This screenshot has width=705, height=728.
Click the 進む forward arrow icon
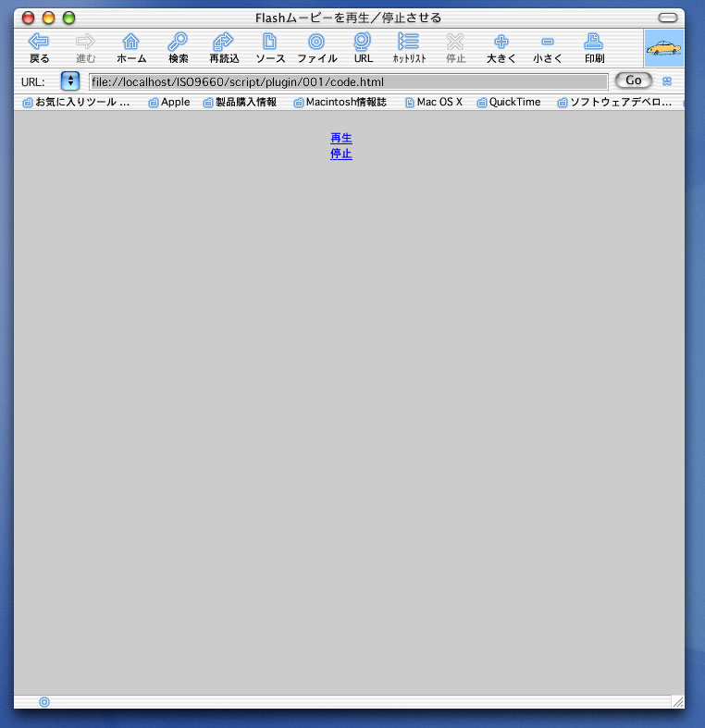click(x=85, y=42)
